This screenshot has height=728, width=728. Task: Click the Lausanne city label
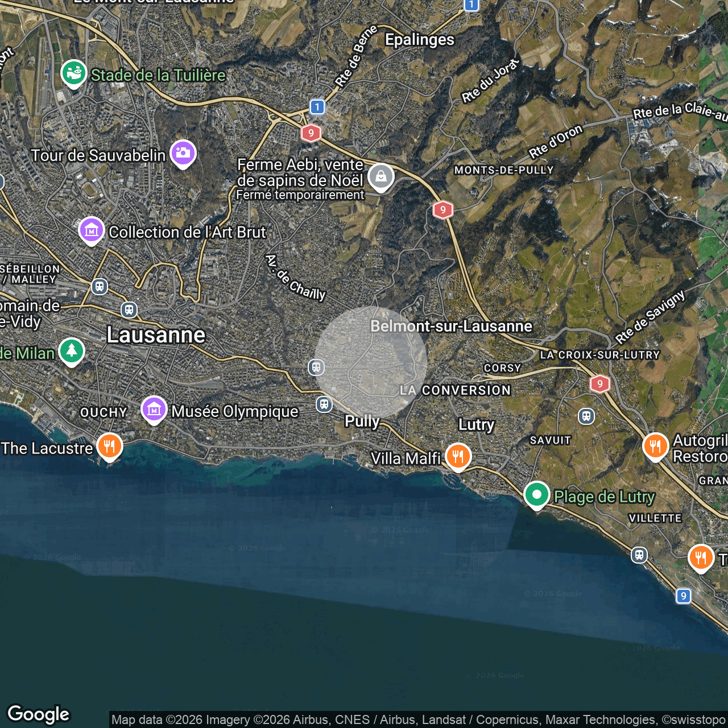(x=156, y=335)
